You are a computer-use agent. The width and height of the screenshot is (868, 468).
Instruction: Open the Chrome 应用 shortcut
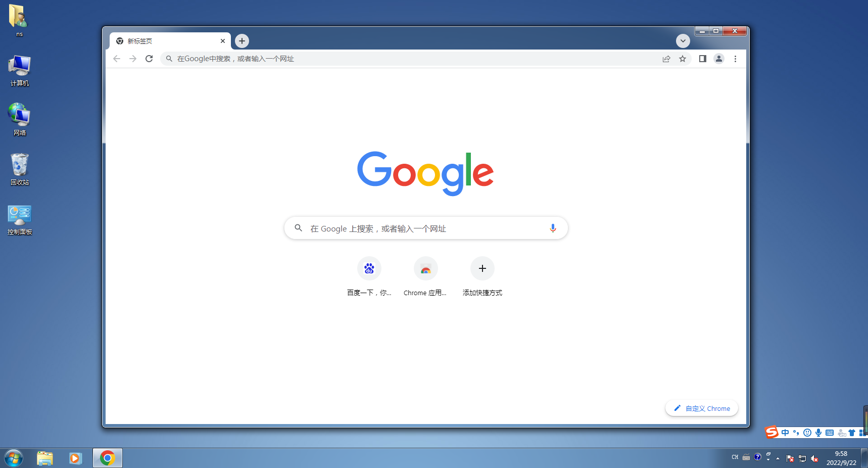[x=425, y=277]
